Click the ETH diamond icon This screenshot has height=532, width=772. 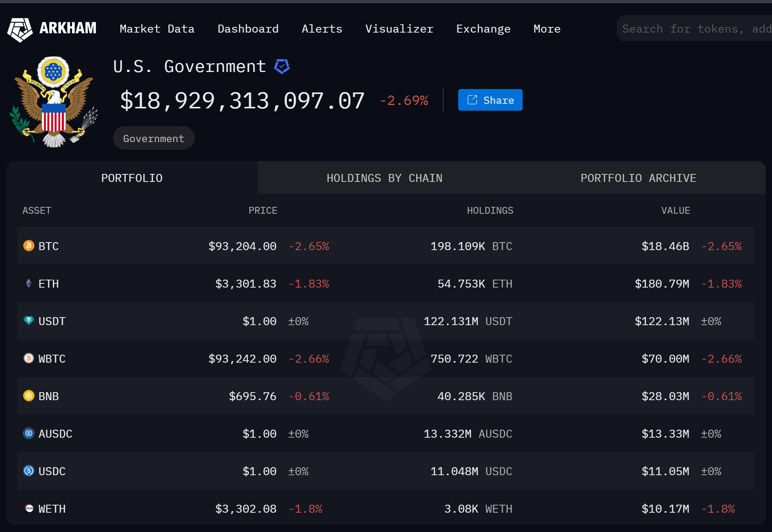pyautogui.click(x=29, y=283)
